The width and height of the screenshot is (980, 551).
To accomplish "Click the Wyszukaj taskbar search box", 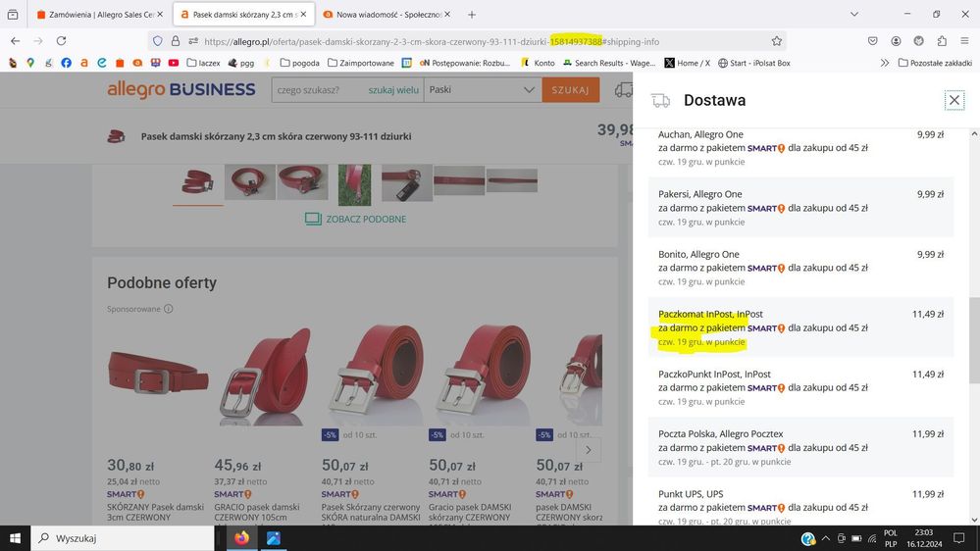I will click(123, 538).
